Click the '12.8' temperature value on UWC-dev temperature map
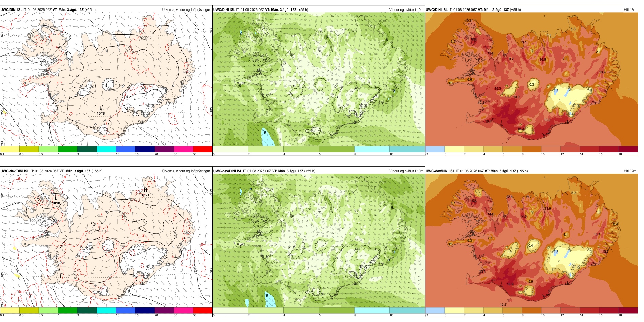Viewport: 644px width, 322px height. tap(509, 197)
